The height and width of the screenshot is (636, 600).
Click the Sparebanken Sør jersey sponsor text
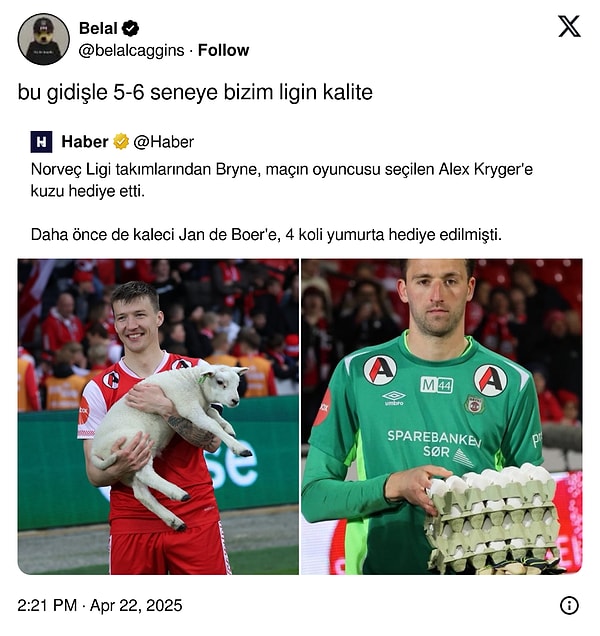point(434,443)
